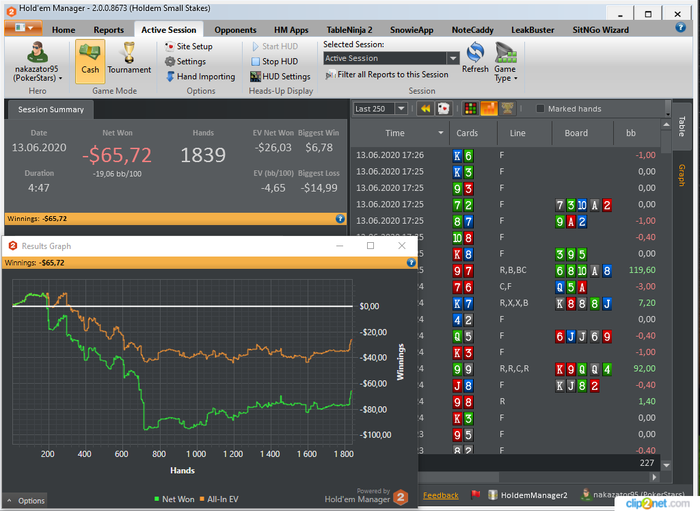Switch to the vertical Graph tab
Viewport: 700px width, 511px height.
[x=682, y=175]
